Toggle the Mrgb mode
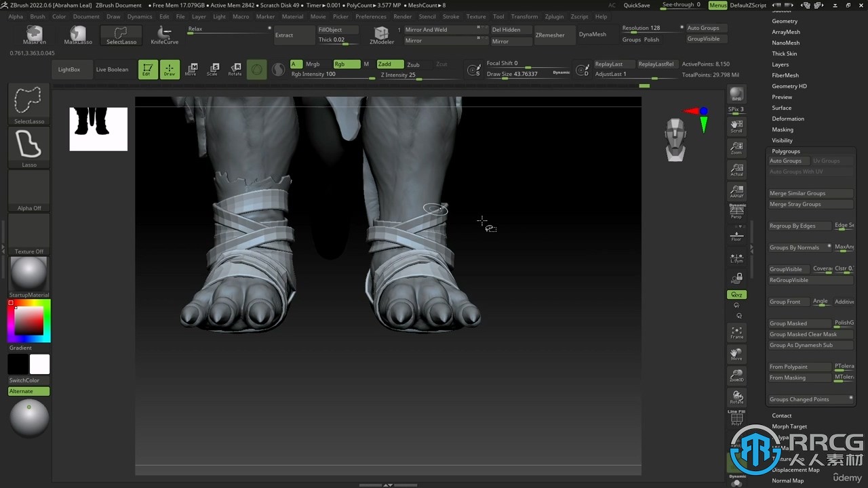 point(313,64)
